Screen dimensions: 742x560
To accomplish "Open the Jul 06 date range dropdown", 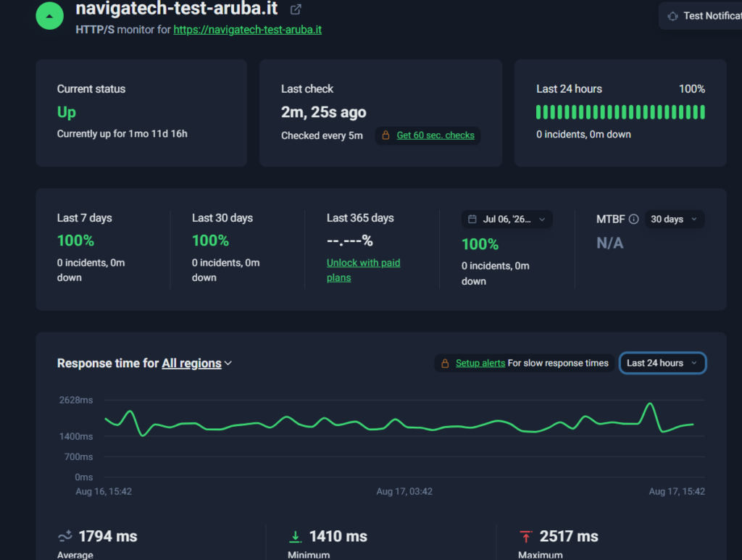I will click(507, 219).
